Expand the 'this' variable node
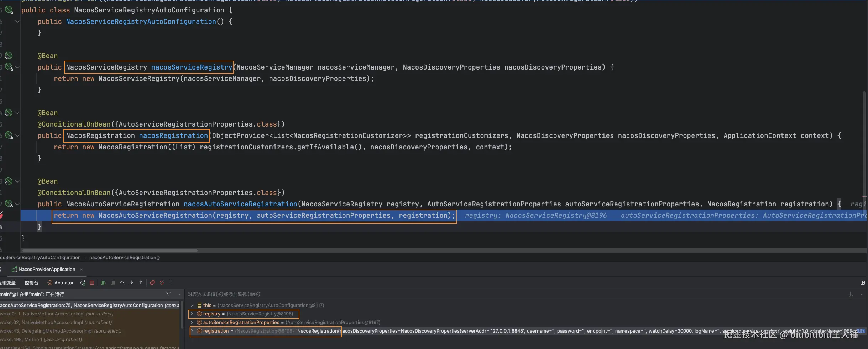The height and width of the screenshot is (349, 868). (x=192, y=305)
